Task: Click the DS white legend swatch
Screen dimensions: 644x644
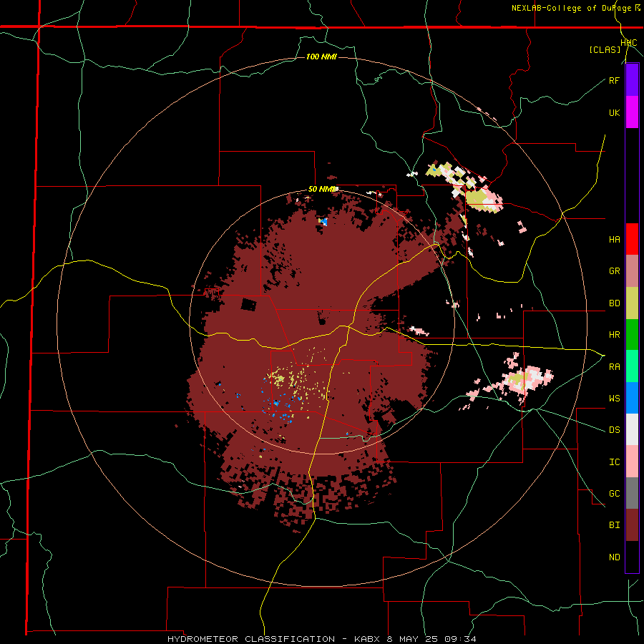Action: (x=632, y=429)
